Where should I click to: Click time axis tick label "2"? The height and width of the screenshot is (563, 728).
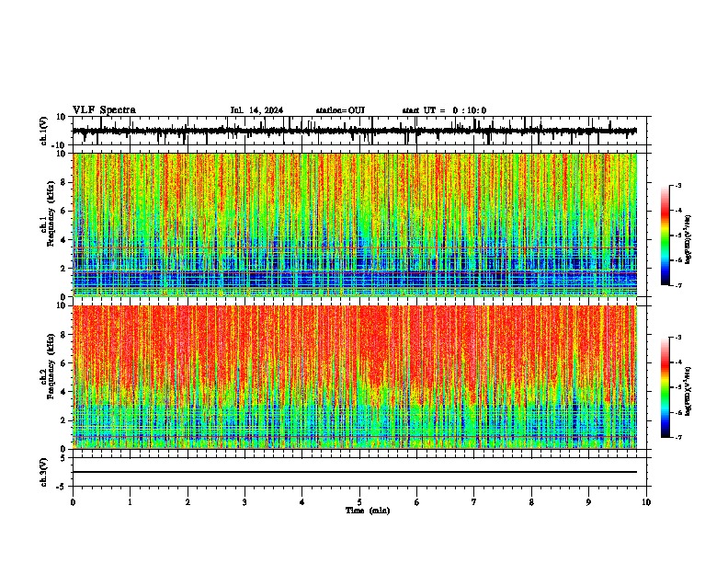(x=188, y=502)
